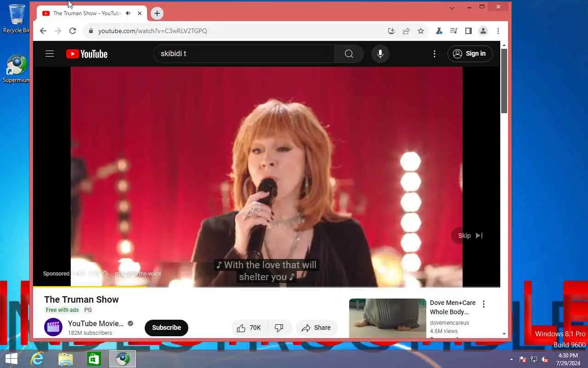Screen dimensions: 588x368
Task: Sign in to YouTube
Action: coord(470,54)
